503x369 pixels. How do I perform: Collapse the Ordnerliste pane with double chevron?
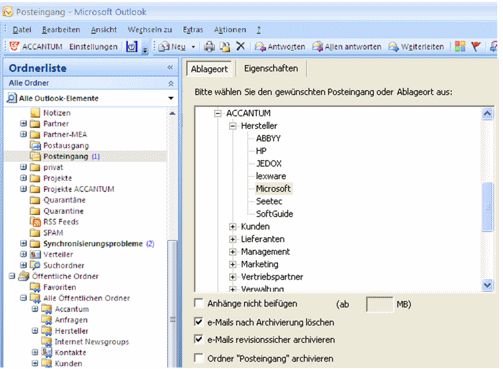pos(170,67)
